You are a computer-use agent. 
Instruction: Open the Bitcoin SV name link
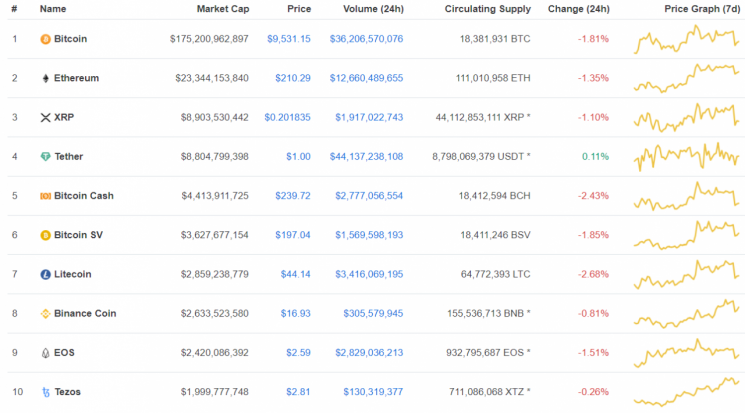78,235
